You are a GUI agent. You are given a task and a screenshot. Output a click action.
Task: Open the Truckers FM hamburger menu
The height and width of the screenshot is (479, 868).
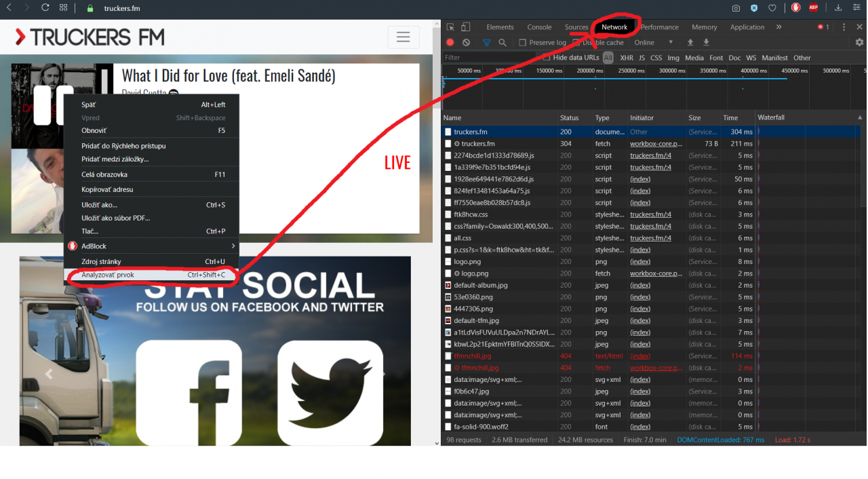click(403, 37)
